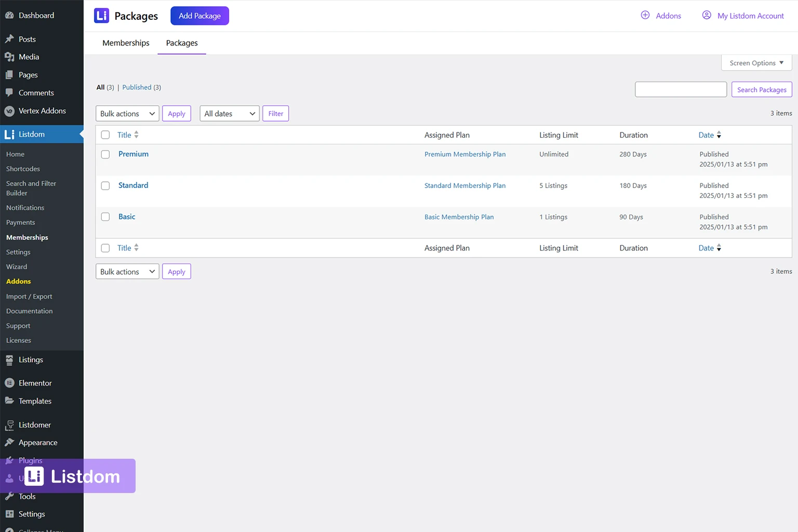
Task: Expand the Screen Options panel
Action: [756, 63]
